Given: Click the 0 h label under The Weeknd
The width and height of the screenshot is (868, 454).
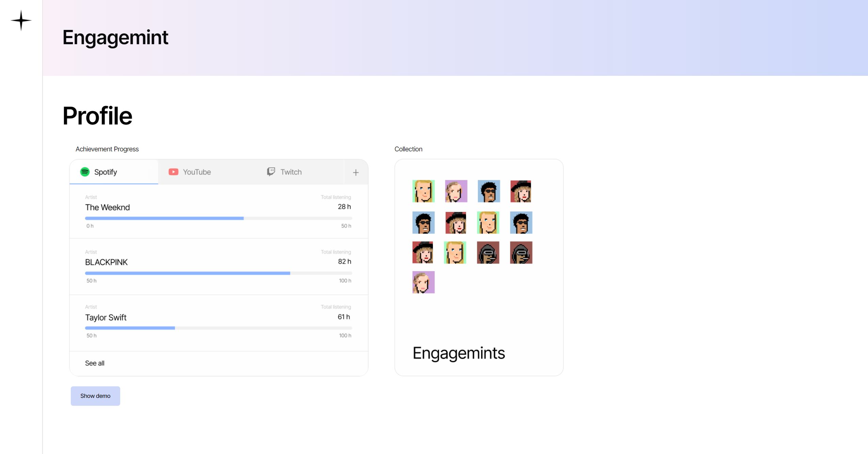Looking at the screenshot, I should [x=90, y=226].
